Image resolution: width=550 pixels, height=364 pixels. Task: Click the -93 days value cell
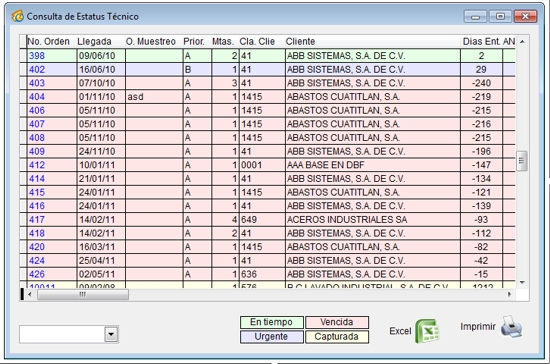pos(481,220)
